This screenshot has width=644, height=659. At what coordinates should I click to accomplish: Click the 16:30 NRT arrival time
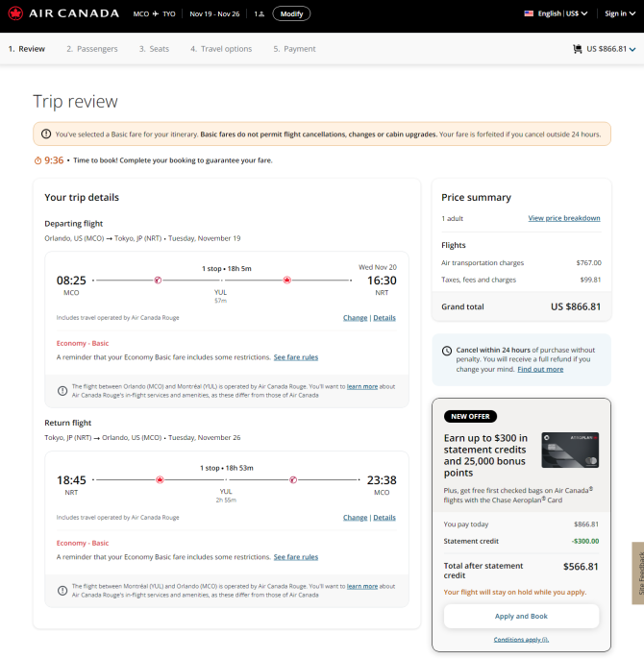(382, 281)
